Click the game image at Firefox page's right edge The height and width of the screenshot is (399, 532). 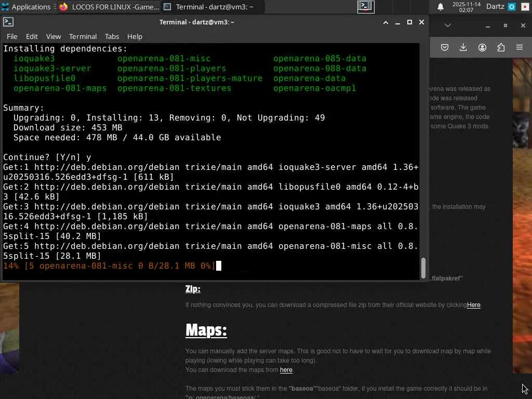[522, 216]
